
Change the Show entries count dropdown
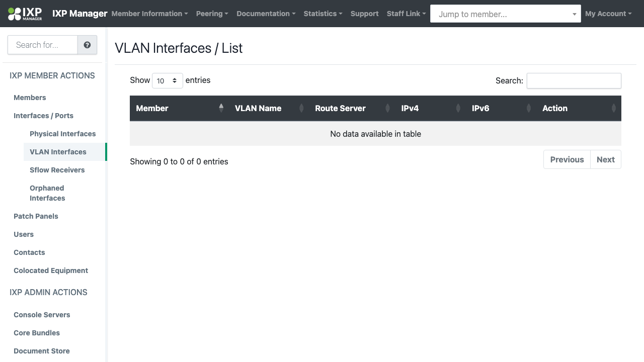pyautogui.click(x=167, y=80)
